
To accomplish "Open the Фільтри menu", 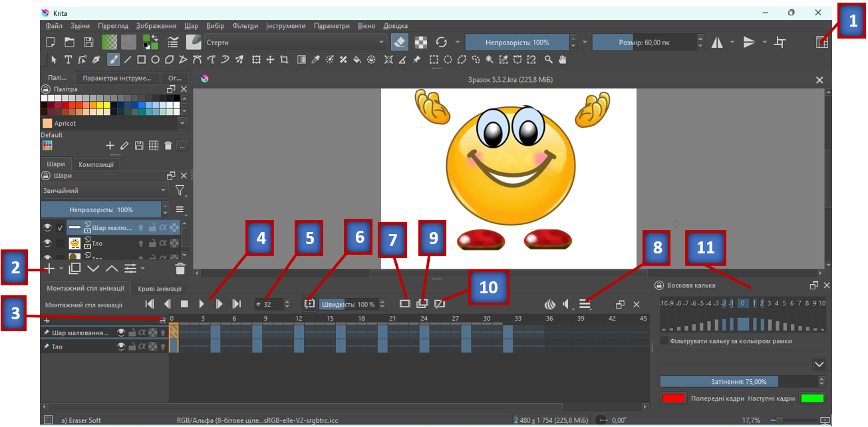I will pos(245,26).
